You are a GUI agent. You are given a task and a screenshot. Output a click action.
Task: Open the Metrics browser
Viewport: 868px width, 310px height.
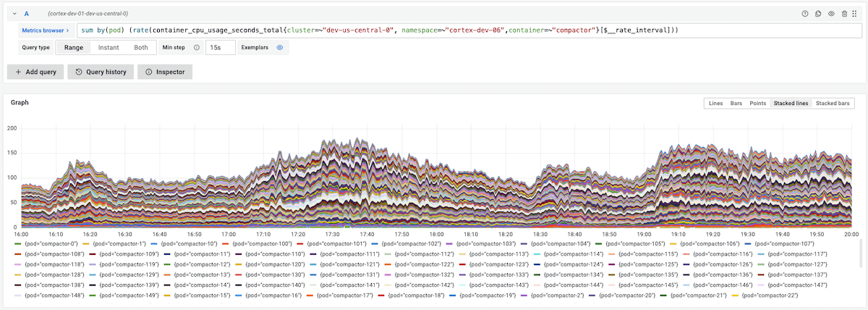(45, 30)
